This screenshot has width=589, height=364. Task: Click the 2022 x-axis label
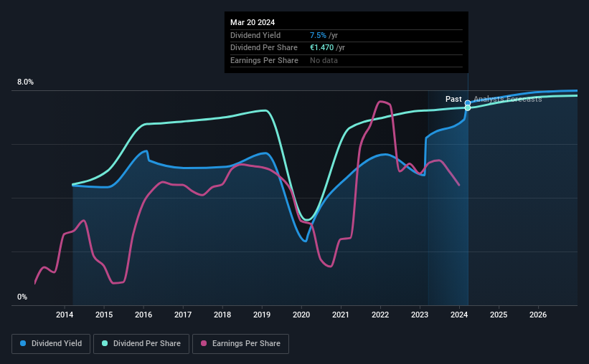380,315
